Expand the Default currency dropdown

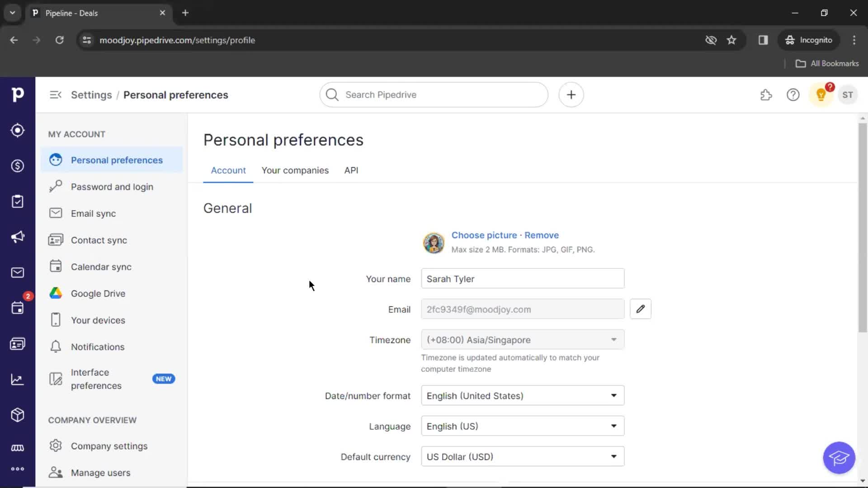[522, 456]
